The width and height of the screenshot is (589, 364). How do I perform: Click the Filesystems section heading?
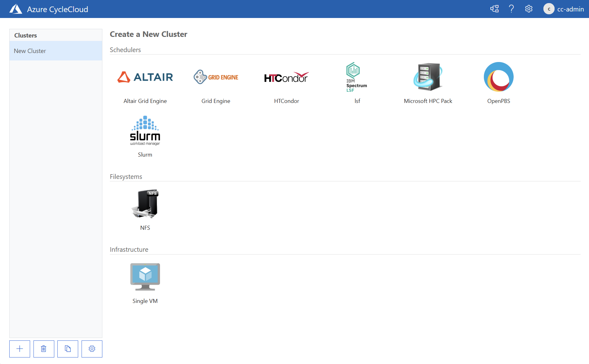[126, 177]
